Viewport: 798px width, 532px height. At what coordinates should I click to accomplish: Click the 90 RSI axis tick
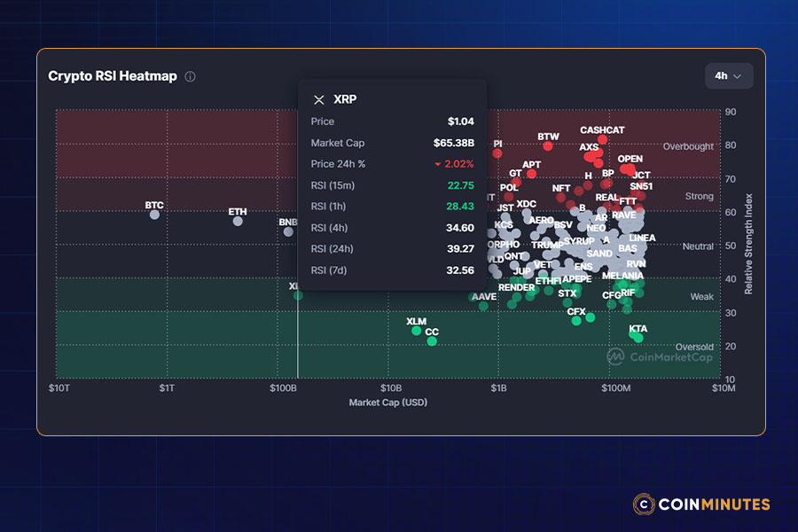pos(731,112)
